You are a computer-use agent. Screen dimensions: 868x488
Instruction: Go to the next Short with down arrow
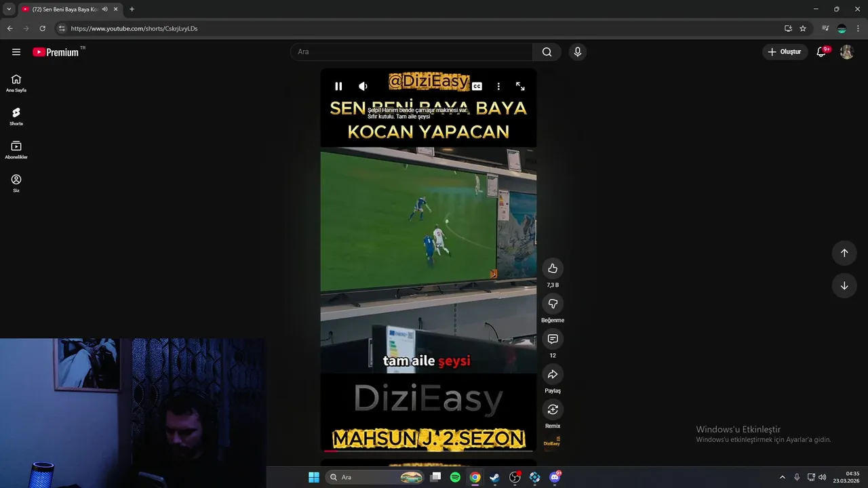tap(844, 285)
